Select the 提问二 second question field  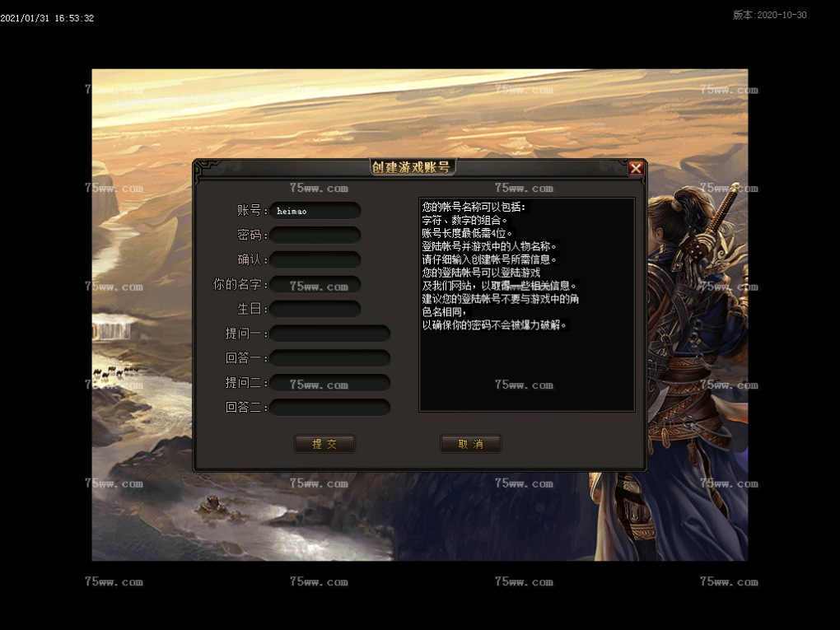329,383
